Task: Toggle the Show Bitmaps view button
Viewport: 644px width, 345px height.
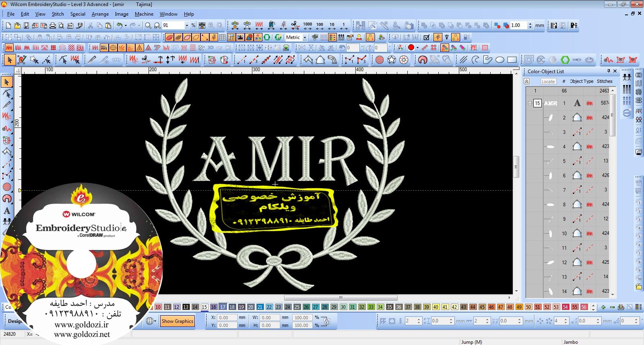Action: coord(240,37)
